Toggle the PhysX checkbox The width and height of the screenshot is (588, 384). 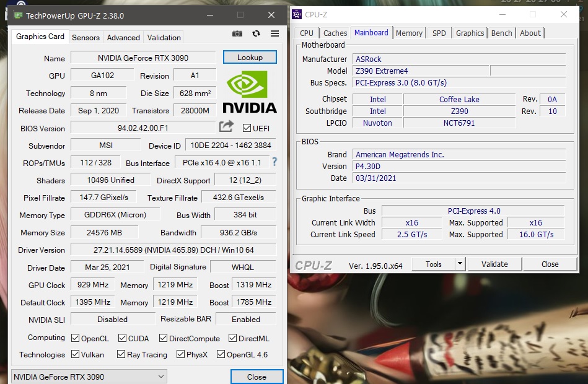(x=180, y=354)
